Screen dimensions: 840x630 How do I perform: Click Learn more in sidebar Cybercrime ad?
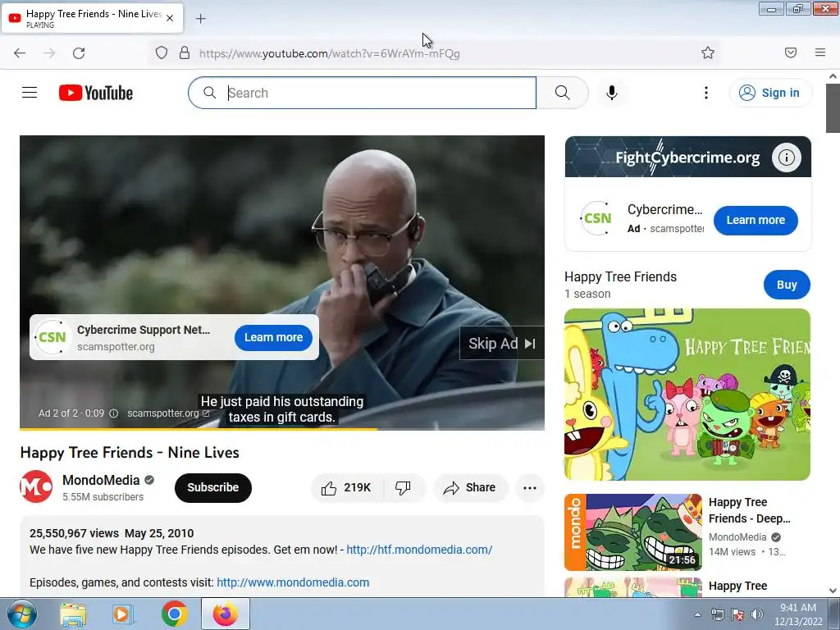[x=756, y=220]
